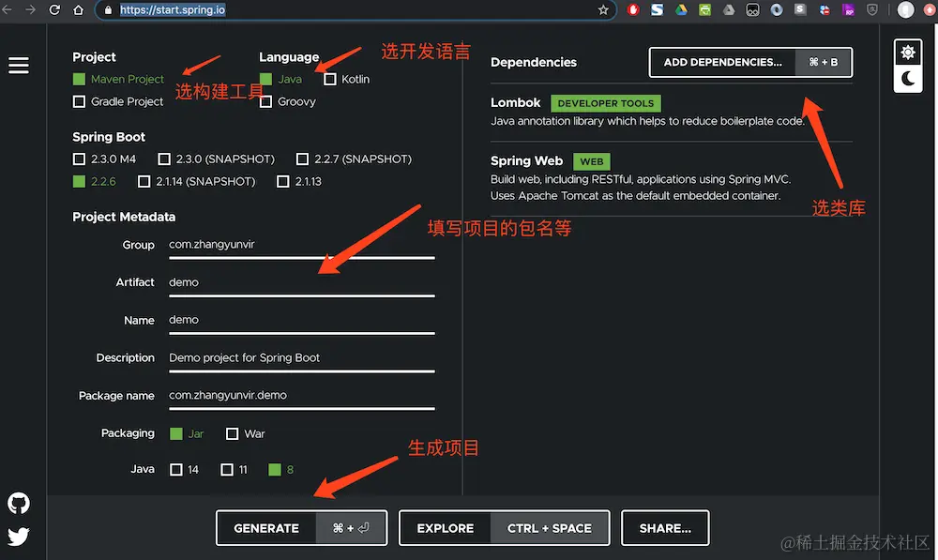Open the colored Google Drive extension
The height and width of the screenshot is (560, 938).
point(681,9)
